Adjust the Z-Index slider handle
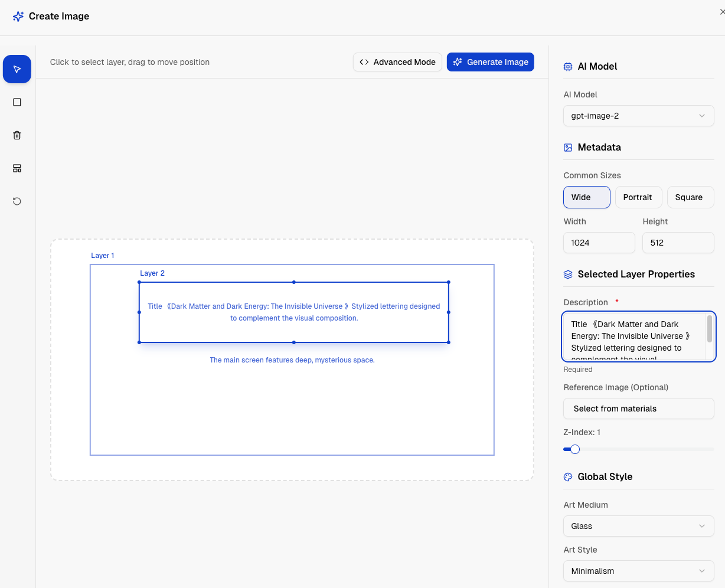 coord(575,449)
